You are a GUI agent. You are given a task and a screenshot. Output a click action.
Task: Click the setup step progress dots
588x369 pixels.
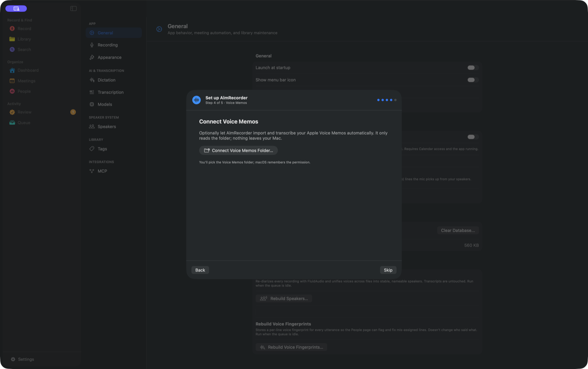pos(387,100)
